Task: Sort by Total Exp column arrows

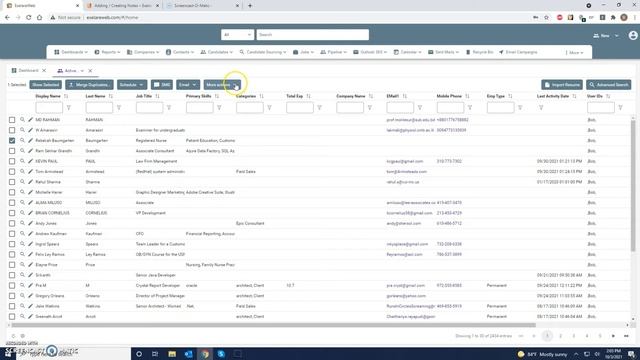Action: click(308, 96)
